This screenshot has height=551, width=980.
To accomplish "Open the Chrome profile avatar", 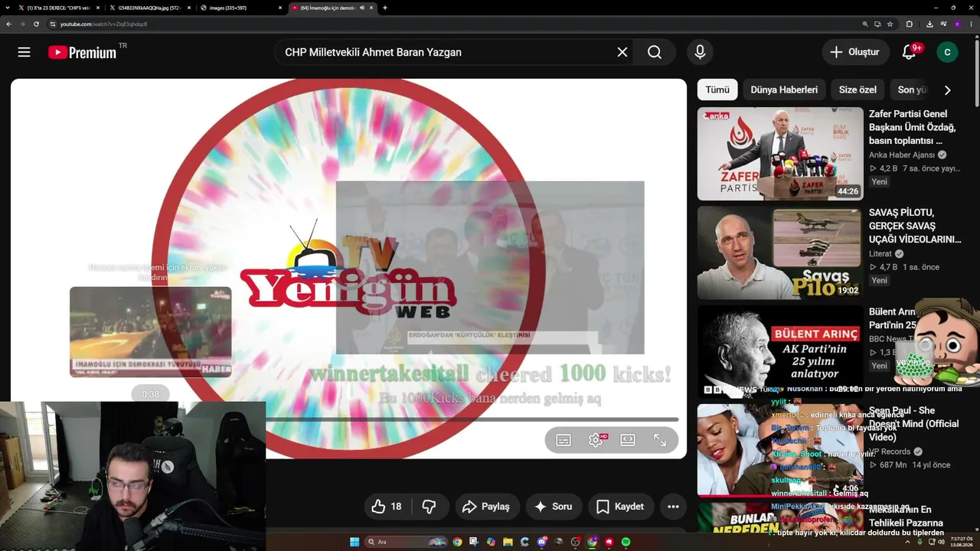I will coord(957,24).
